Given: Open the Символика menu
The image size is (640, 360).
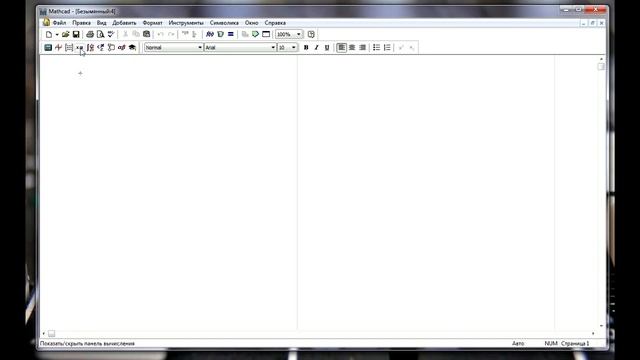Looking at the screenshot, I should (224, 23).
